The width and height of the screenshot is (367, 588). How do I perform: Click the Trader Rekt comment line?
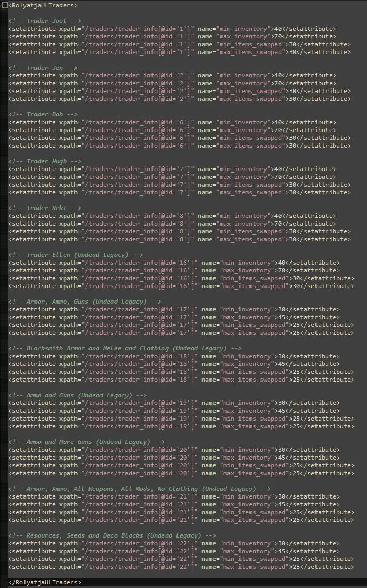click(45, 208)
